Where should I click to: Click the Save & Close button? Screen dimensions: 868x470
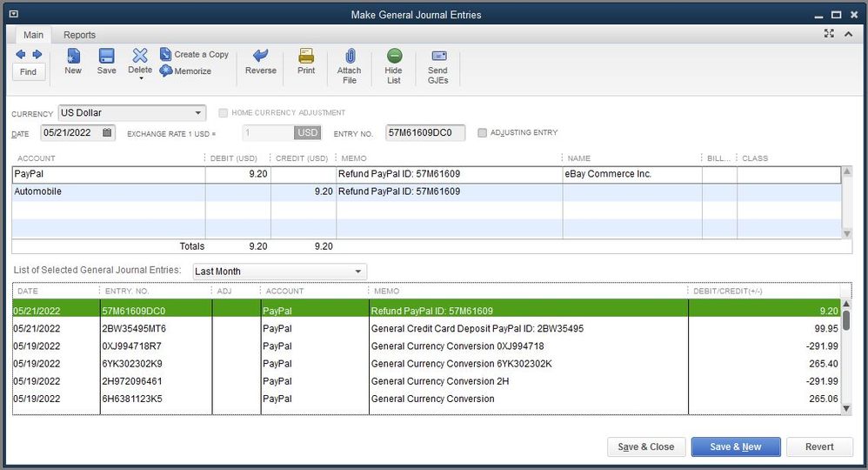coord(646,446)
